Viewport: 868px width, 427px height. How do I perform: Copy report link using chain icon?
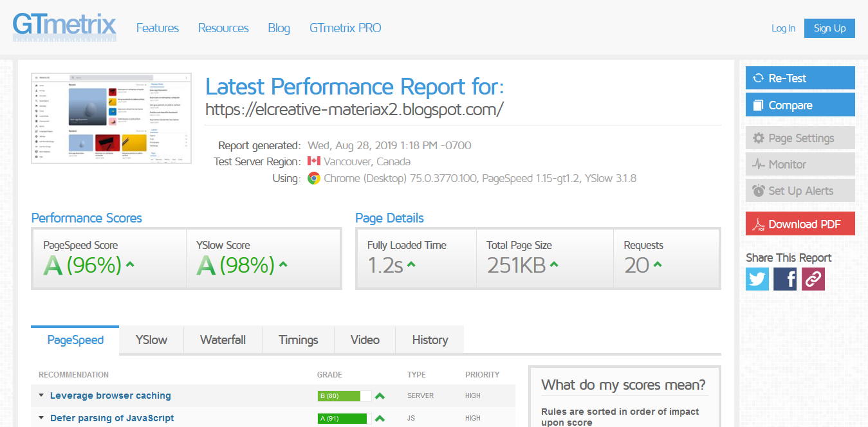813,279
